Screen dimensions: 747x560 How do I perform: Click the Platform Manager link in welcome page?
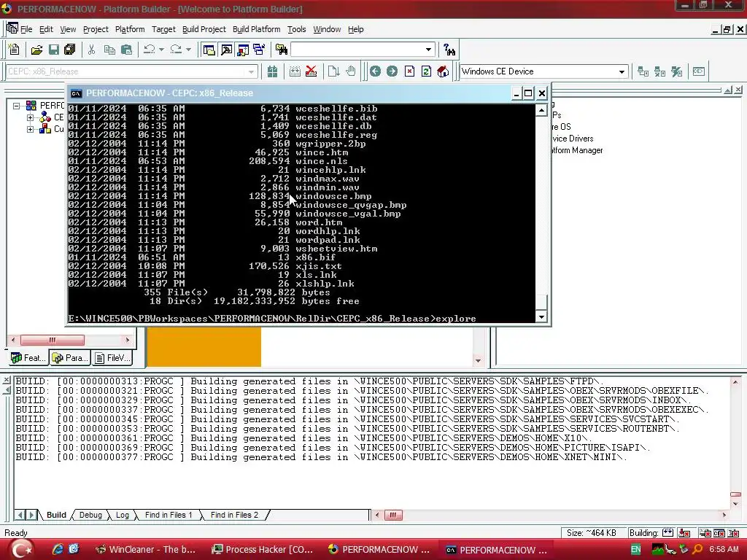tap(577, 150)
